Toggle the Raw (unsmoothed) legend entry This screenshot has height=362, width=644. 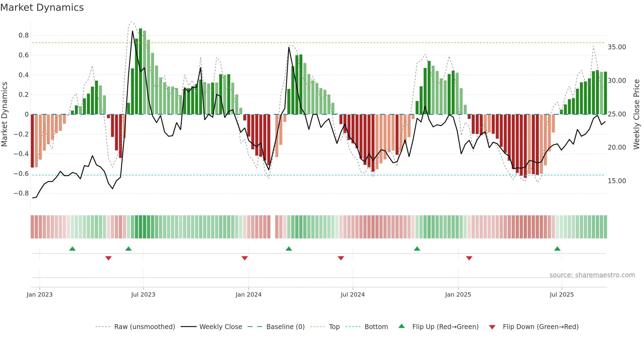pos(135,327)
